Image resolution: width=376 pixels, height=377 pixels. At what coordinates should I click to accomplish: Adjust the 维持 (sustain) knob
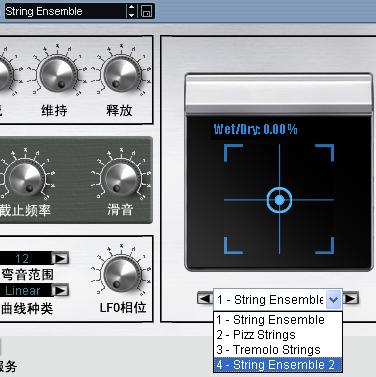tap(57, 74)
